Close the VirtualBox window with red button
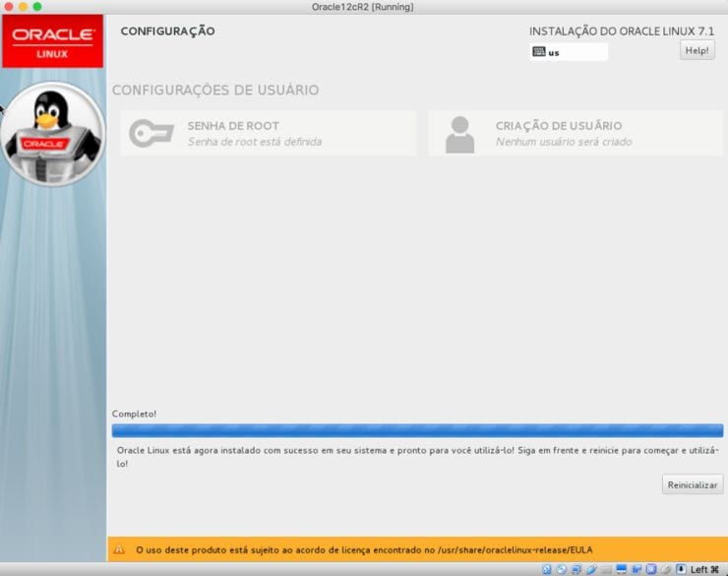728x576 pixels. click(8, 7)
